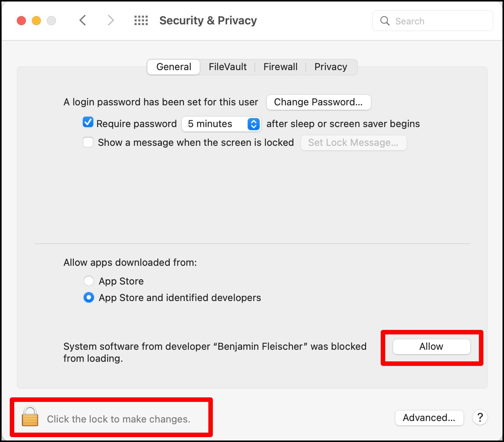
Task: Click the padlock icon to unlock settings
Action: (30, 417)
